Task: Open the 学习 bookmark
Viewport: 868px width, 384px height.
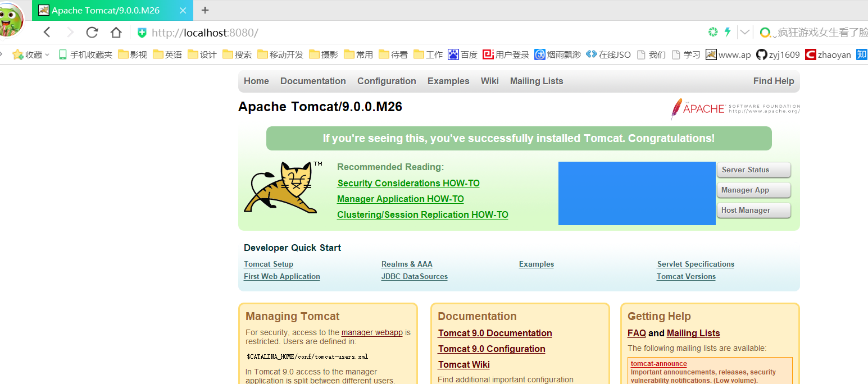Action: [x=686, y=54]
